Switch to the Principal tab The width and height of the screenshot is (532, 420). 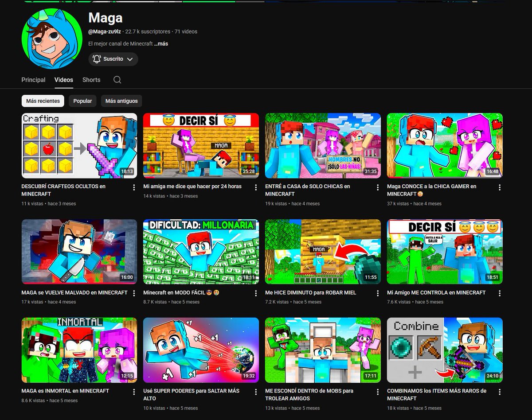point(33,80)
